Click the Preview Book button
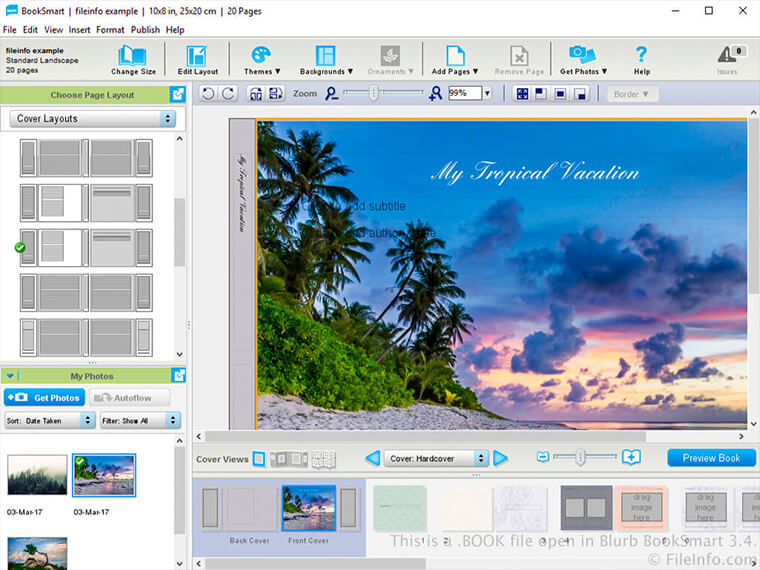 coord(711,458)
